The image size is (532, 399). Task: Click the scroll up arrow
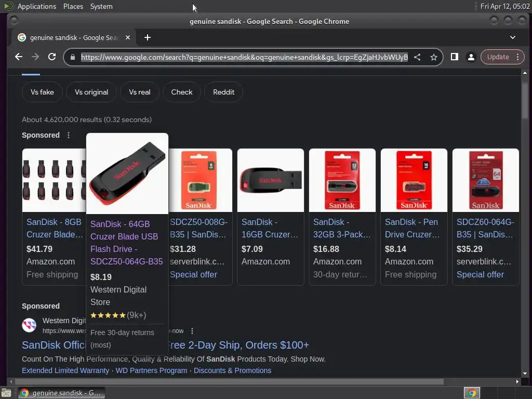coord(525,73)
